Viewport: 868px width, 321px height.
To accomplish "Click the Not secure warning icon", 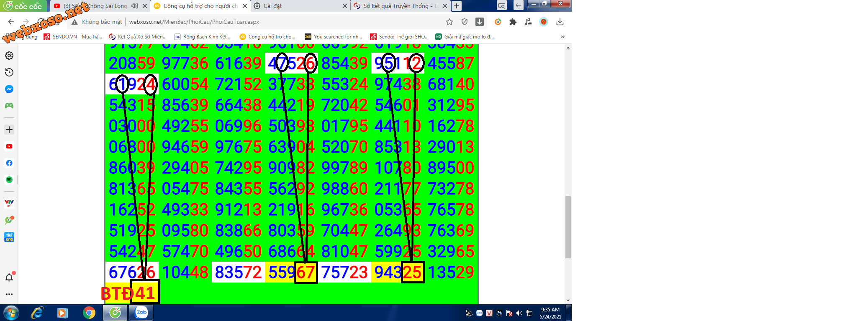I will 74,22.
